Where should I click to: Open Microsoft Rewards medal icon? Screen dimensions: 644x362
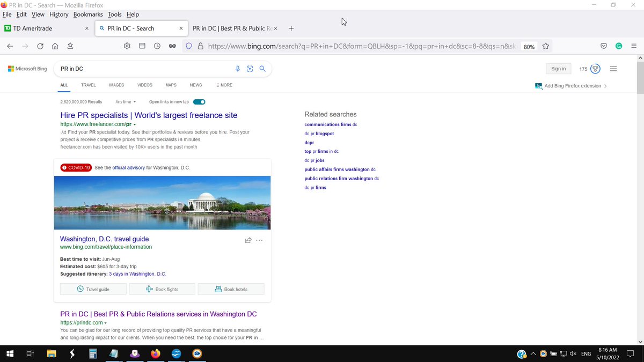595,69
